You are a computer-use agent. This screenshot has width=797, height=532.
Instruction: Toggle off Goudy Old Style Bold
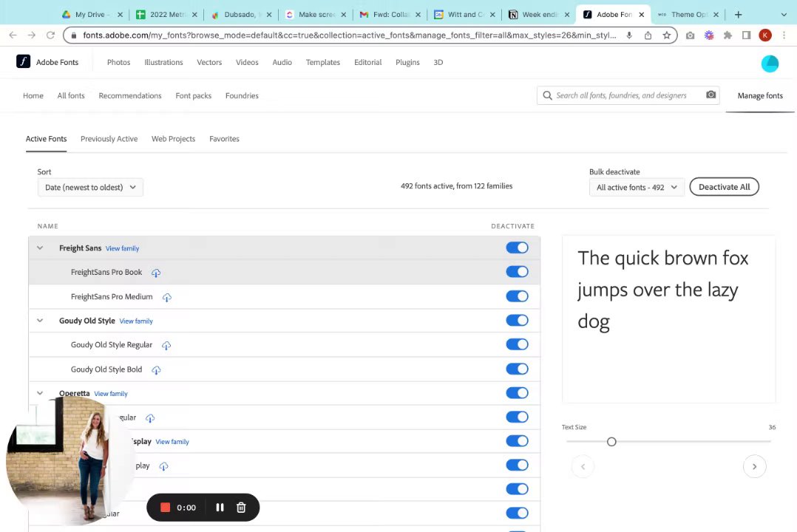click(517, 369)
